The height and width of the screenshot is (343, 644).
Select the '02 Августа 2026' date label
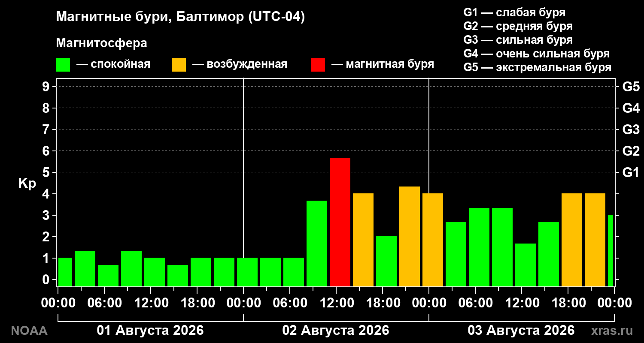336,331
